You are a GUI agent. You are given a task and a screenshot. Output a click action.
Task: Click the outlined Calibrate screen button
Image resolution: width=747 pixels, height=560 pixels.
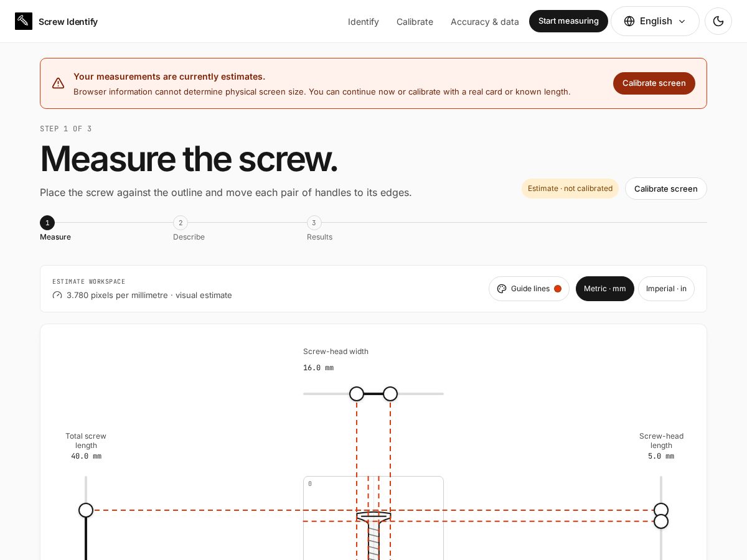pos(666,189)
